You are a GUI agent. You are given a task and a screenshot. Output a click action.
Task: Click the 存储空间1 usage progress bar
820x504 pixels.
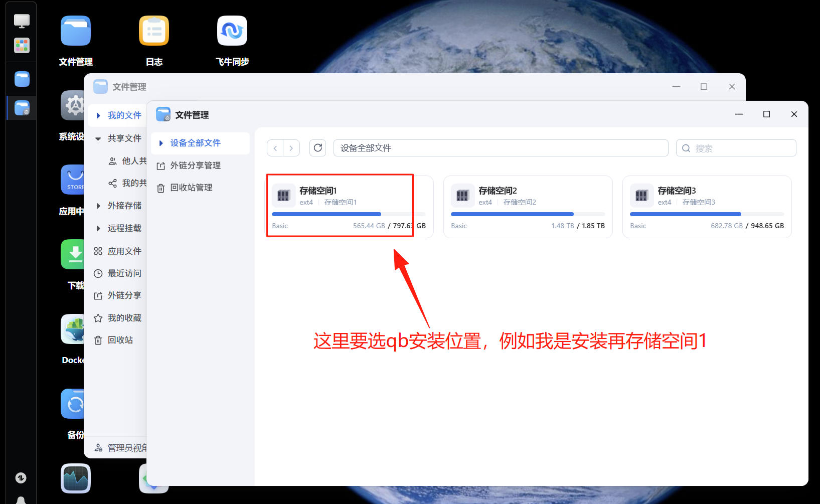coord(349,214)
